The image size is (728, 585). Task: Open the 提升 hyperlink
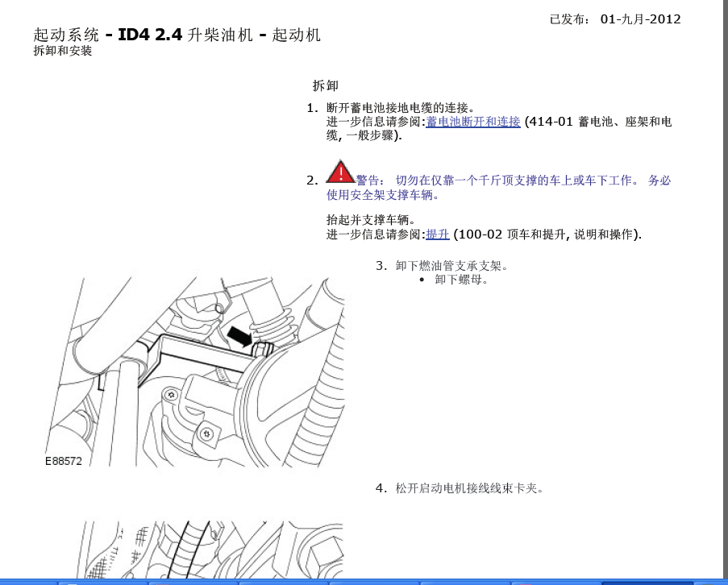[437, 234]
